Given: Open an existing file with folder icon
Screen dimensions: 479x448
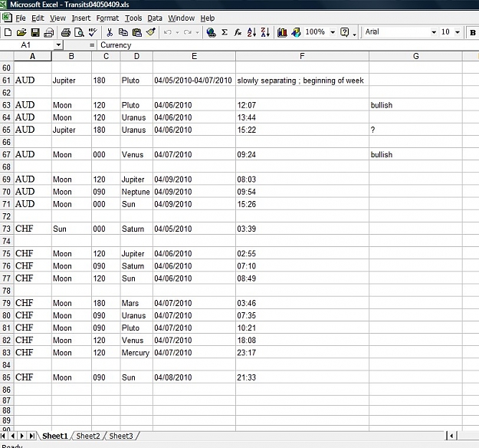Looking at the screenshot, I should point(21,32).
